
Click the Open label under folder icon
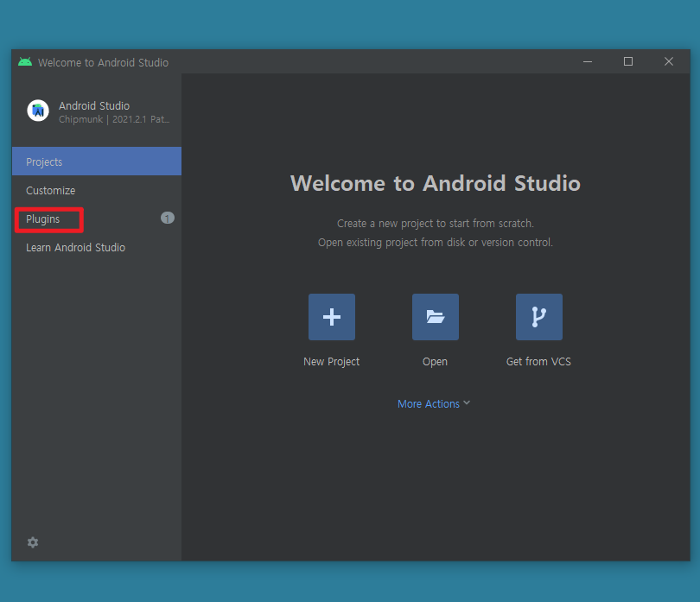pos(435,362)
